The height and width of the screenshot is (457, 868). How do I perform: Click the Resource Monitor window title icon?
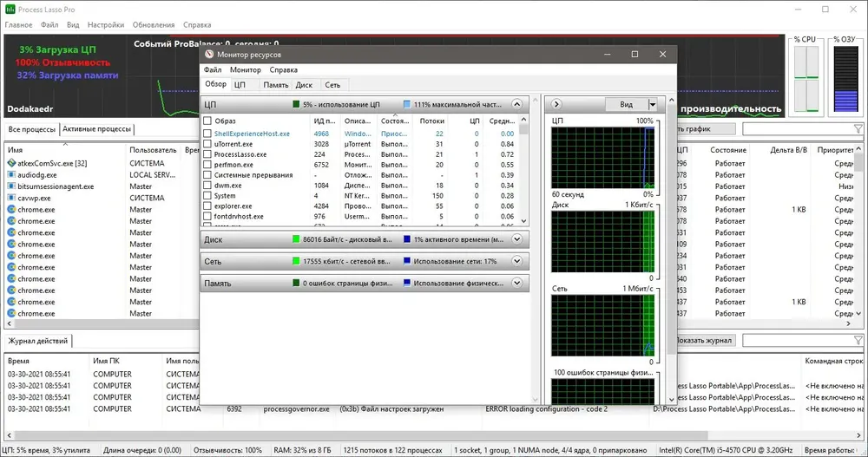209,55
